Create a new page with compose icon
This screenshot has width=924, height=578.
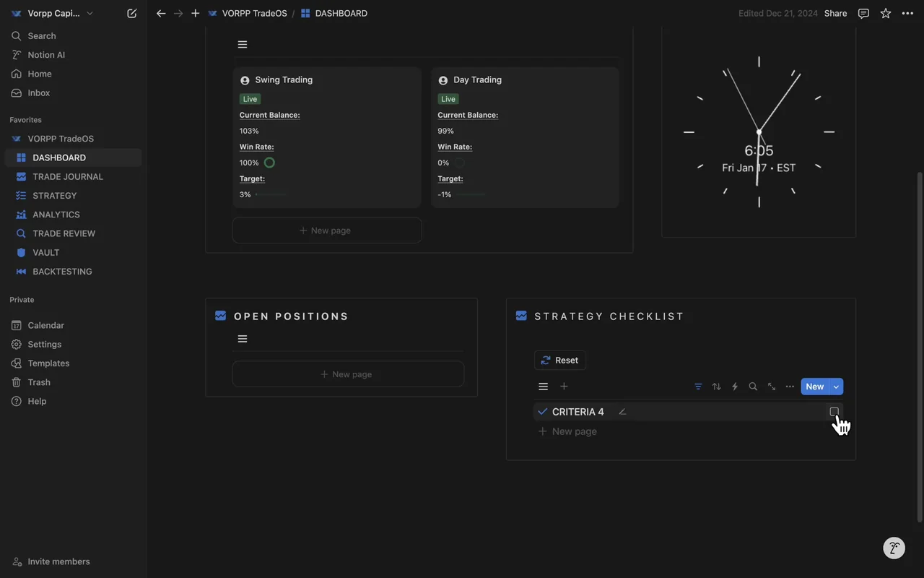click(131, 13)
